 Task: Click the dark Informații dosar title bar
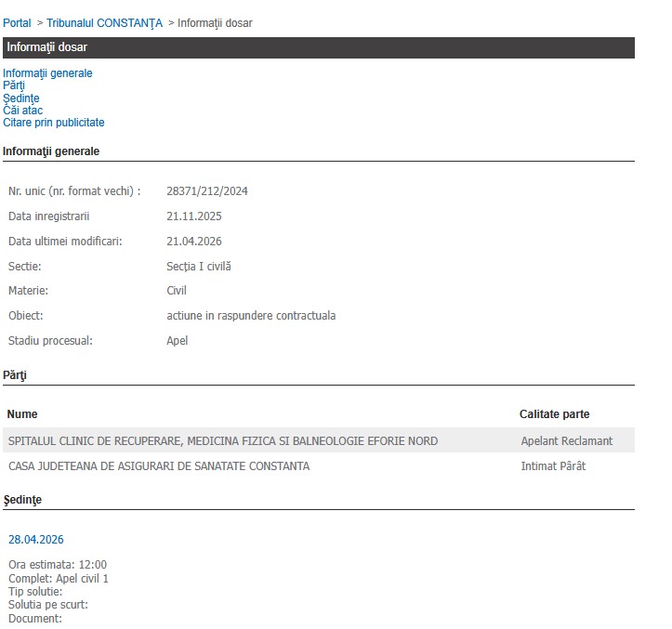click(319, 47)
